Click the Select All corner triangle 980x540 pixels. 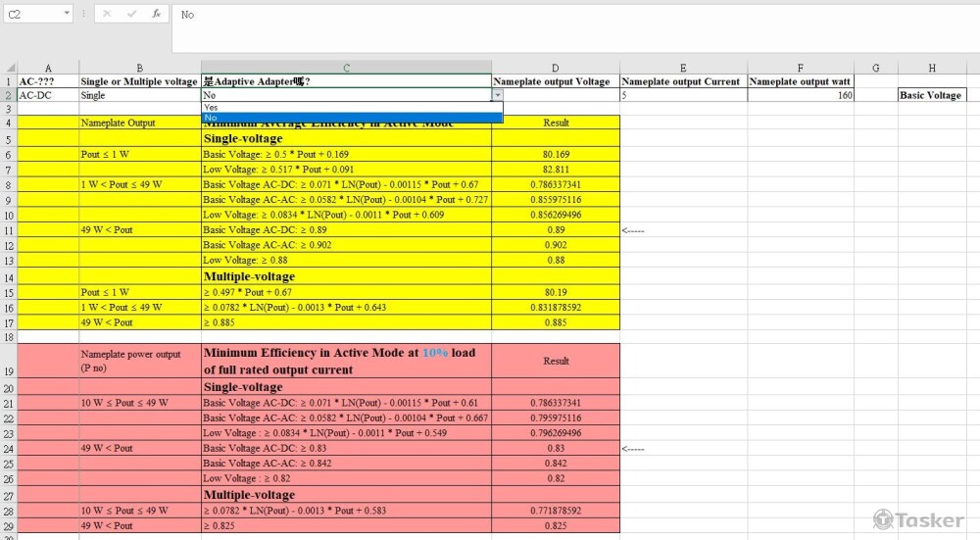(8, 68)
